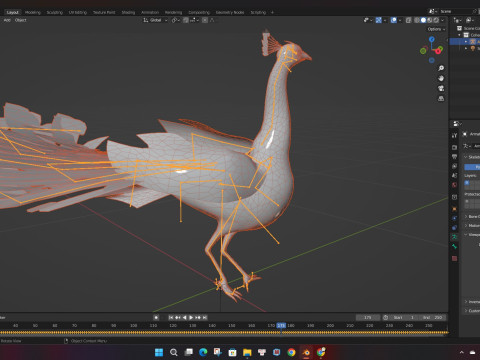
Task: Expand the Collection row in outliner
Action: coord(460,35)
